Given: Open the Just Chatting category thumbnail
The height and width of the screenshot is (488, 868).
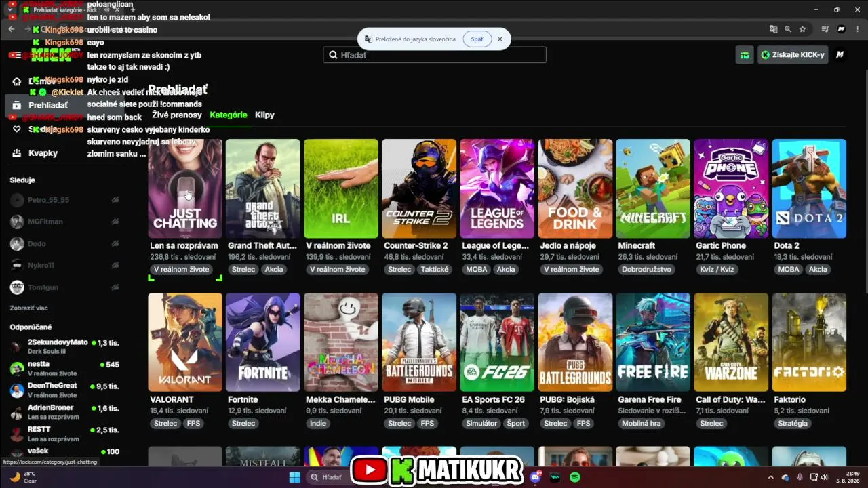Looking at the screenshot, I should pyautogui.click(x=185, y=188).
